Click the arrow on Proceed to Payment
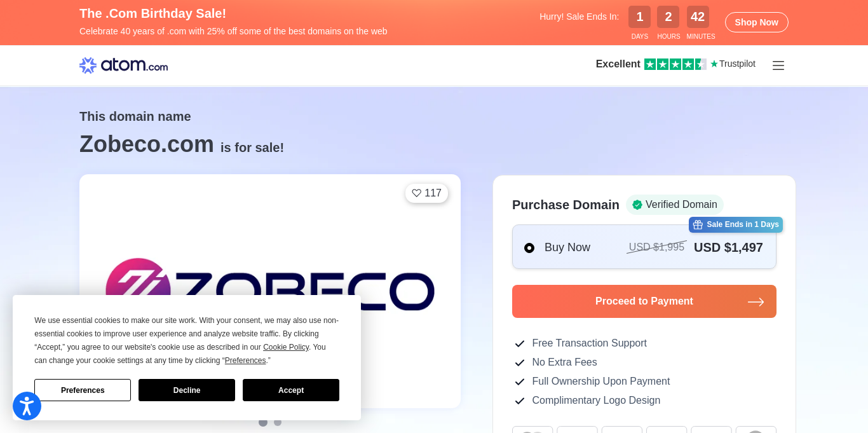The image size is (868, 433). pyautogui.click(x=756, y=302)
